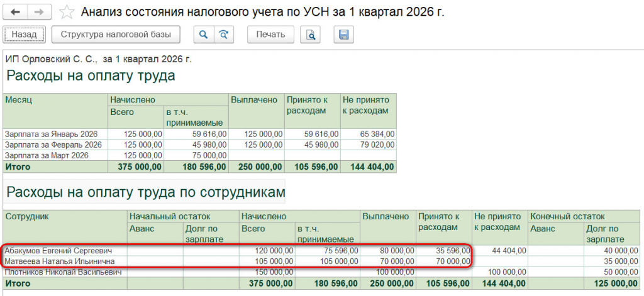Click final total debt 125 000,00
The width and height of the screenshot is (644, 296).
pos(616,283)
